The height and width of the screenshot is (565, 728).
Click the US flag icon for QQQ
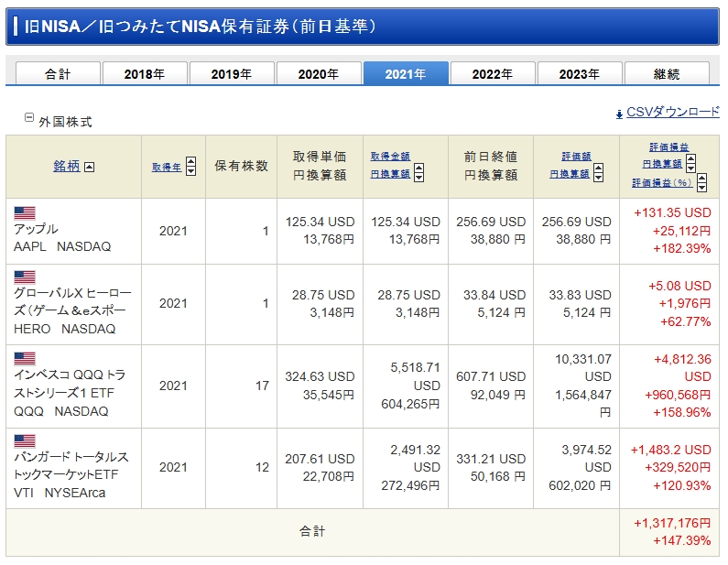point(25,359)
